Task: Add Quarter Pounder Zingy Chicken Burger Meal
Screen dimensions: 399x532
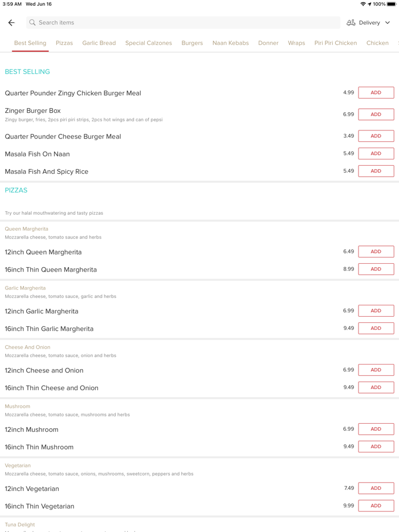Action: click(x=376, y=93)
